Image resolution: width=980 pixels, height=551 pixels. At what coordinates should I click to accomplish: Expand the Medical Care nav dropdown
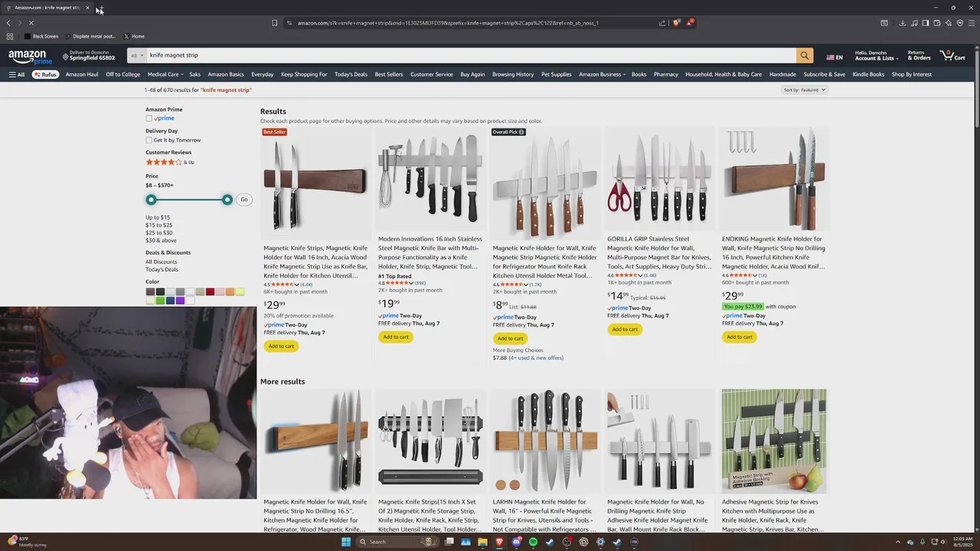165,74
